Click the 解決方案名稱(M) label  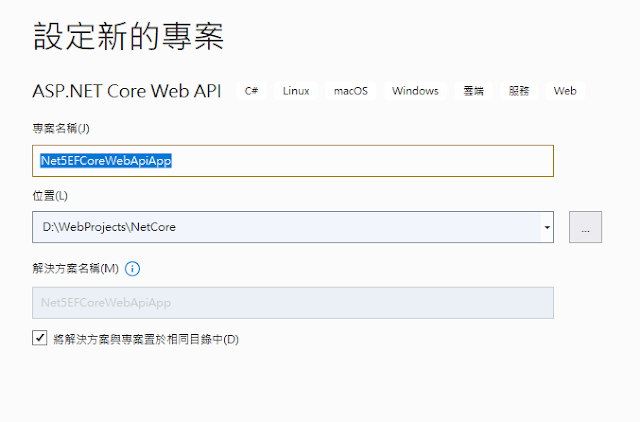76,269
